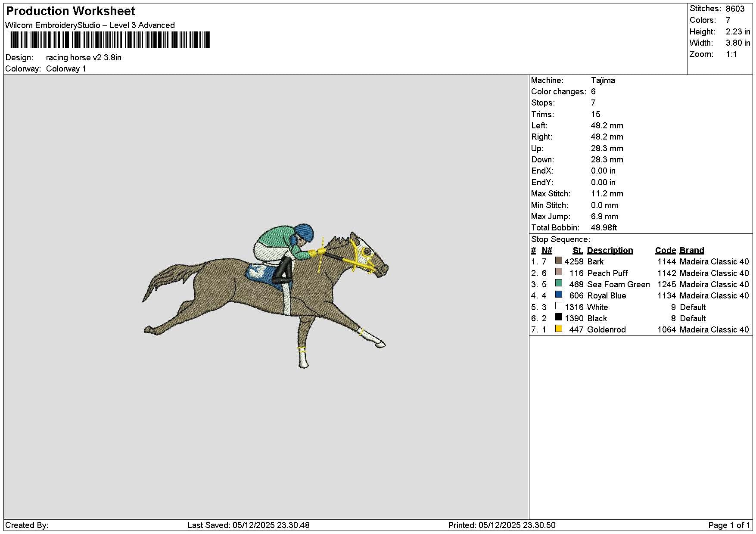Click the 'Production Worksheet' heading
The image size is (756, 534).
click(71, 11)
